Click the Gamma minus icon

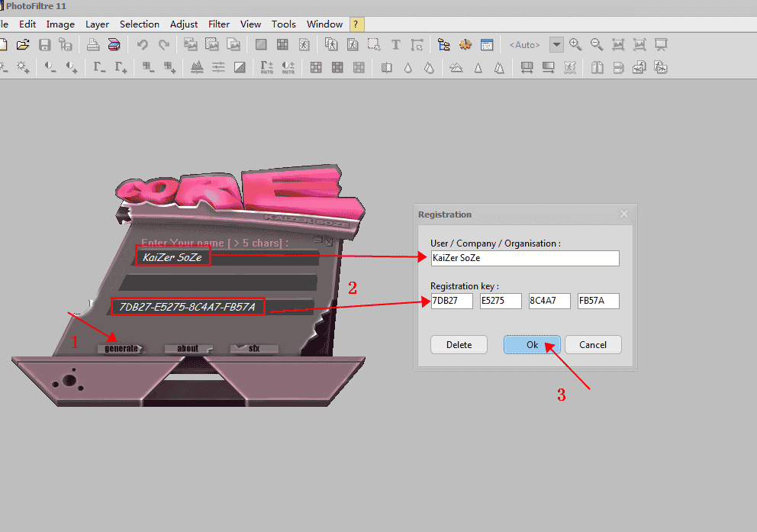(x=99, y=67)
